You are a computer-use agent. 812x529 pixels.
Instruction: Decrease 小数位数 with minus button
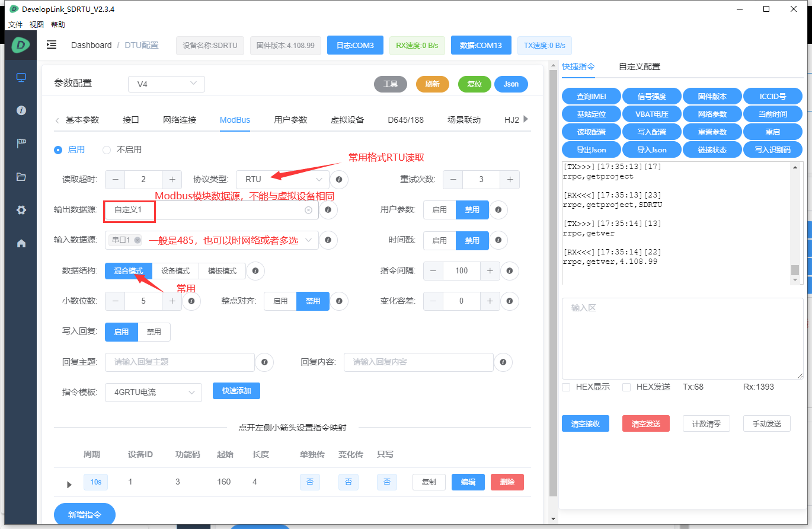pyautogui.click(x=115, y=301)
